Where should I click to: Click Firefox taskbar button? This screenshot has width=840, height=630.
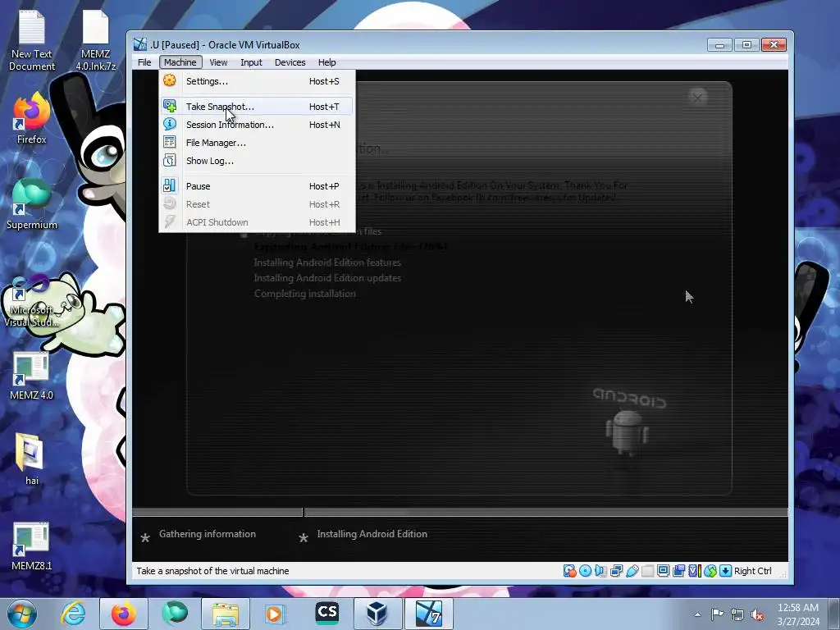124,614
